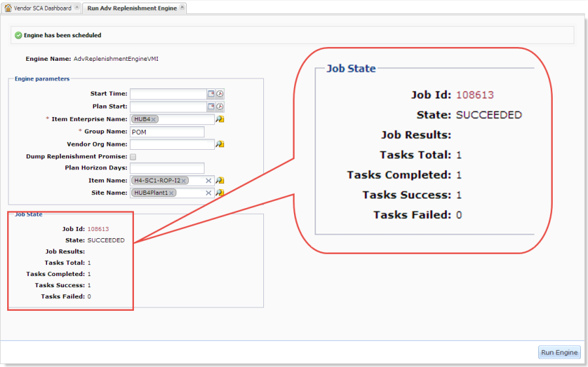Screen dimensions: 588x367
Task: Click into the Plan Start field
Action: (x=169, y=107)
